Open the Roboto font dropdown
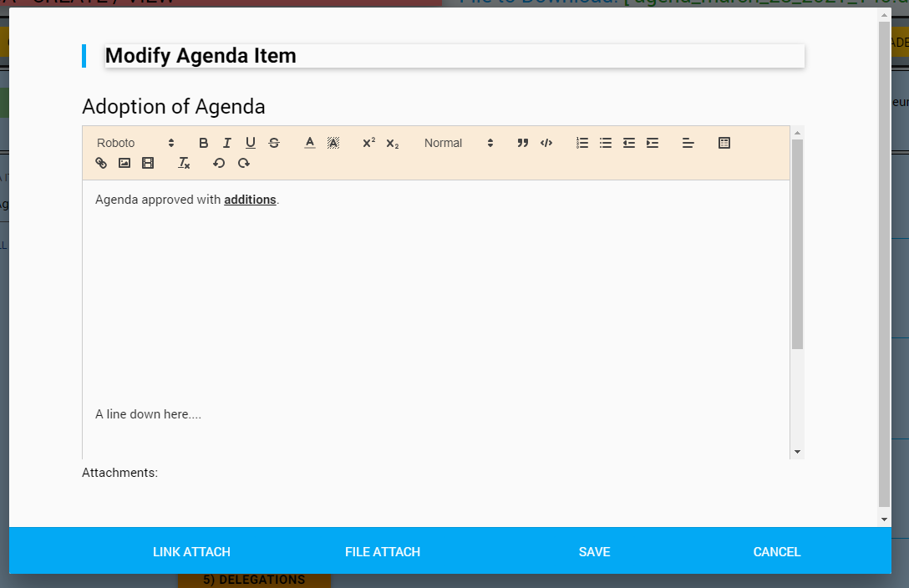The image size is (909, 588). [x=135, y=143]
